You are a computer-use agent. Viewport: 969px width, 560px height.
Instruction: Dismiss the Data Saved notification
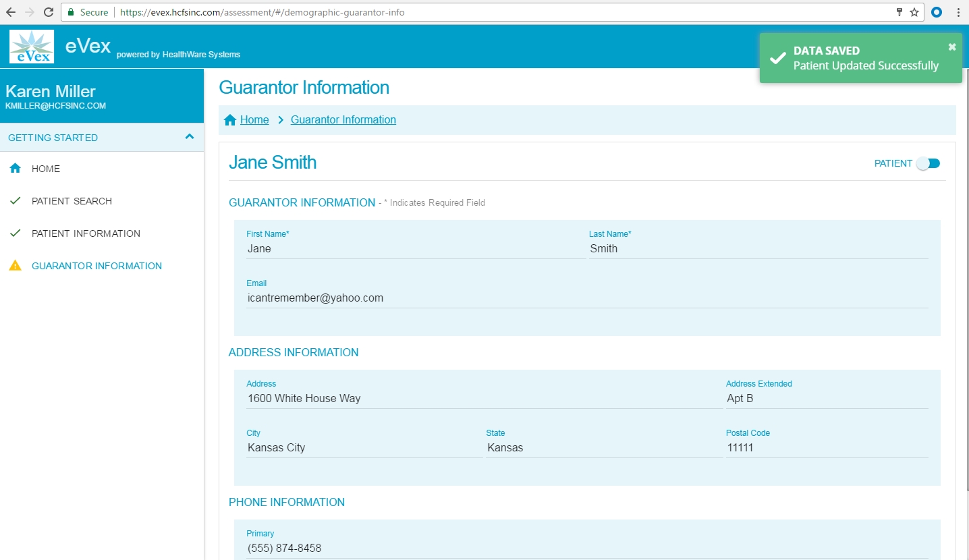(951, 47)
